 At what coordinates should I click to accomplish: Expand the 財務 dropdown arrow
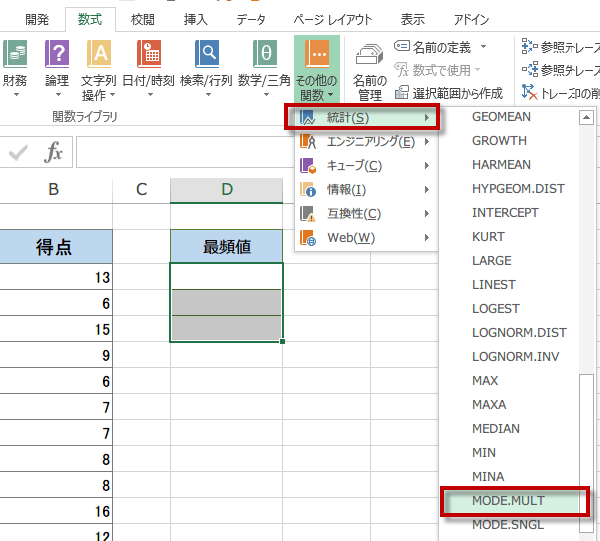coord(16,95)
